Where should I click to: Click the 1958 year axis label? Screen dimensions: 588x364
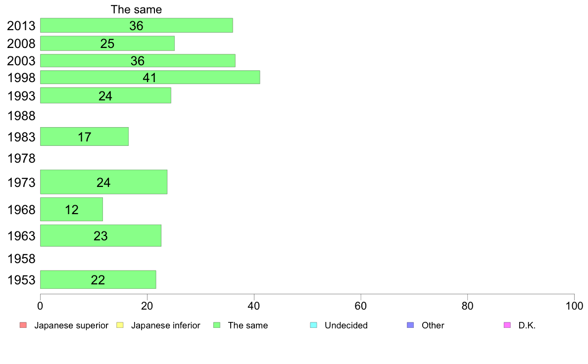point(21,259)
